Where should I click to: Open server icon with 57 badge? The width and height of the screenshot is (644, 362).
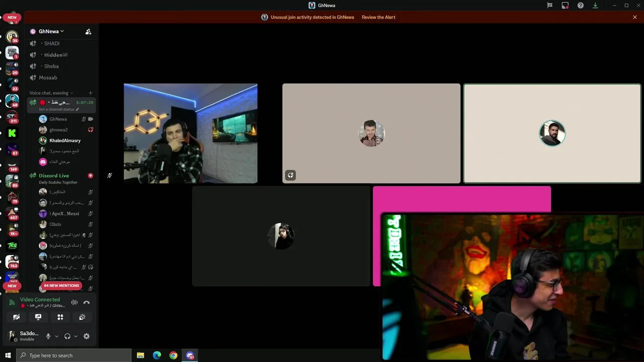[12, 149]
